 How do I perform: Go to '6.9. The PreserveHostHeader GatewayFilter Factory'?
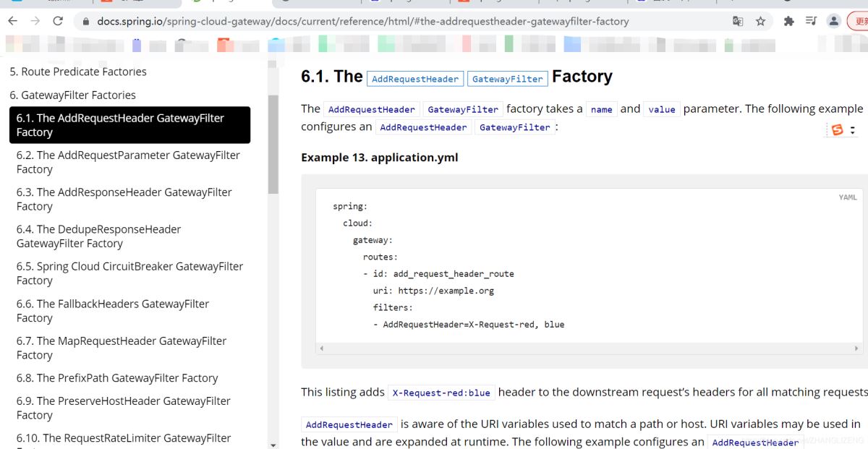[x=124, y=408]
